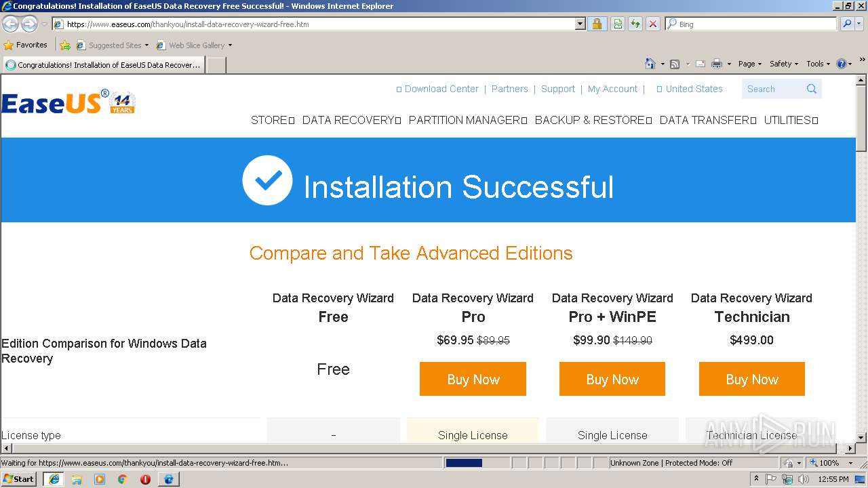Open the Safety menu
The height and width of the screenshot is (488, 868).
pos(784,64)
